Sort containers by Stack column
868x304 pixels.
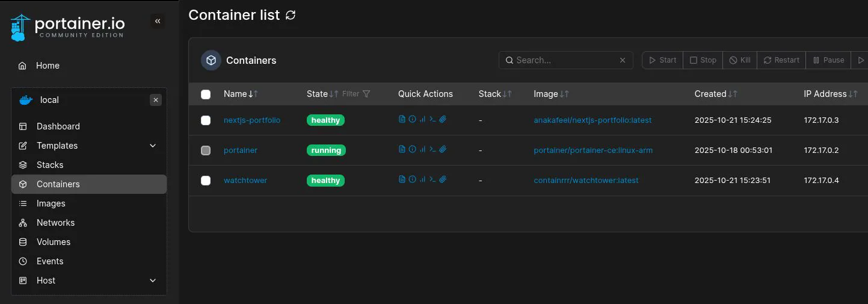495,94
